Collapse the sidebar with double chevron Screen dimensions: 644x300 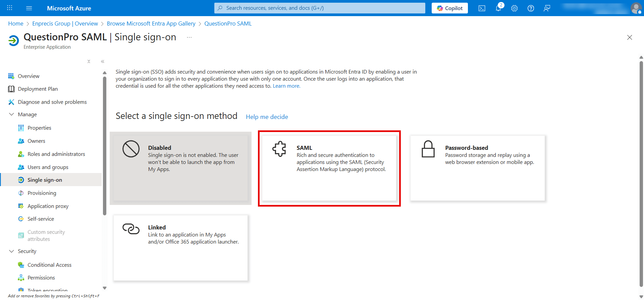pos(103,61)
